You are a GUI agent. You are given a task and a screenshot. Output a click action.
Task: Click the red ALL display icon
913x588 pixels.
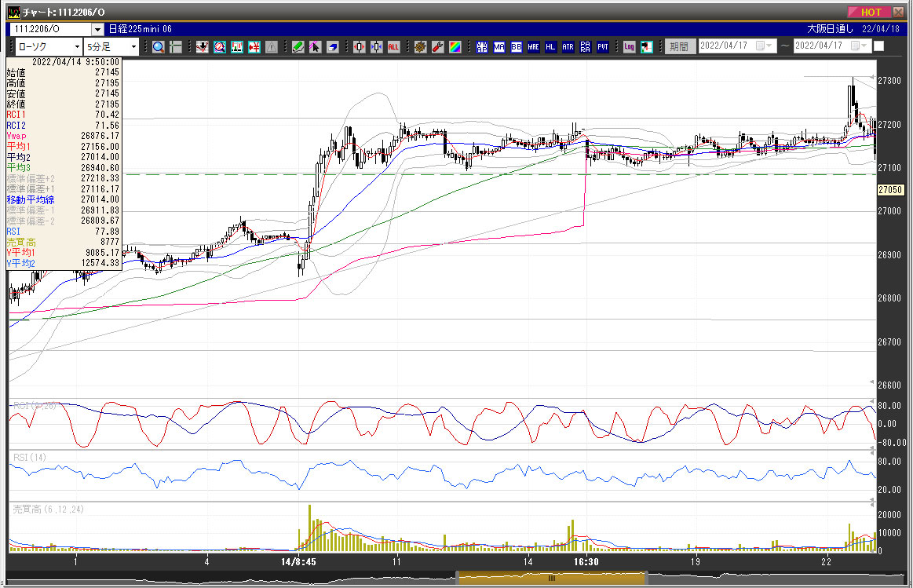click(x=393, y=47)
